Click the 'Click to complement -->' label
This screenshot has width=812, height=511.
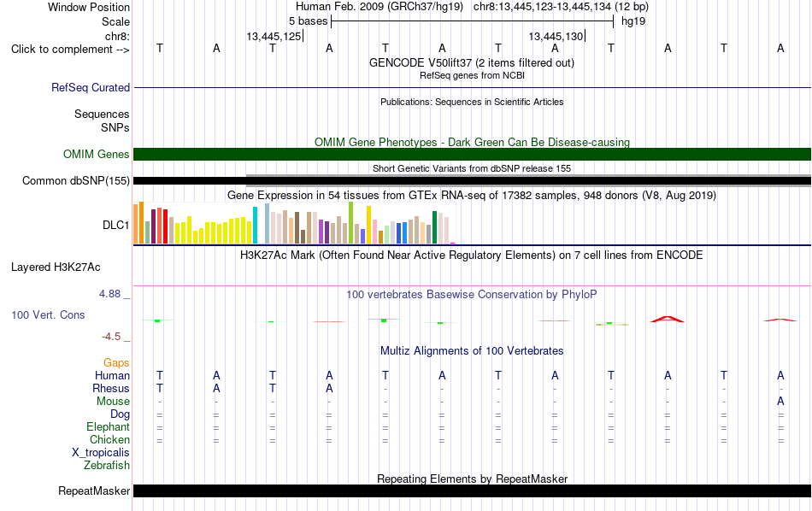click(70, 50)
